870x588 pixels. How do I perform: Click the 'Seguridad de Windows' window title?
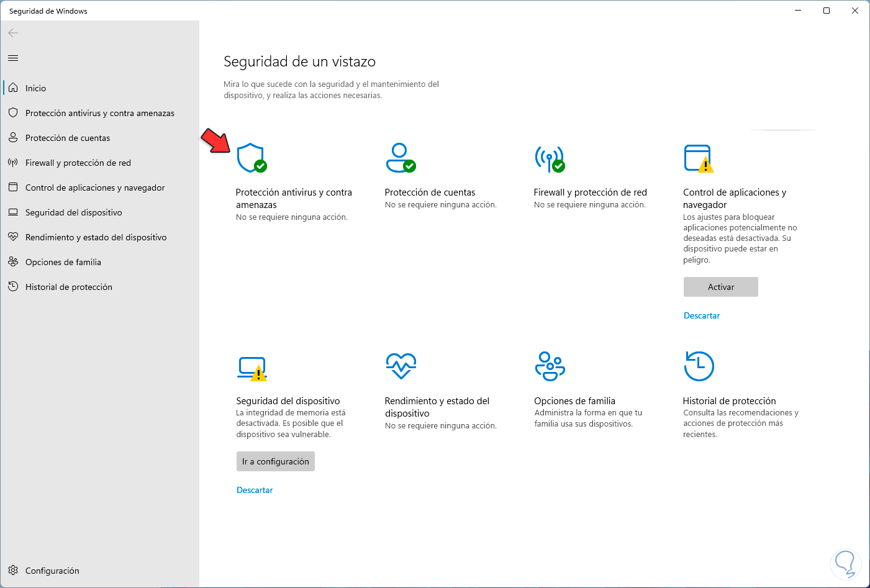pyautogui.click(x=48, y=11)
